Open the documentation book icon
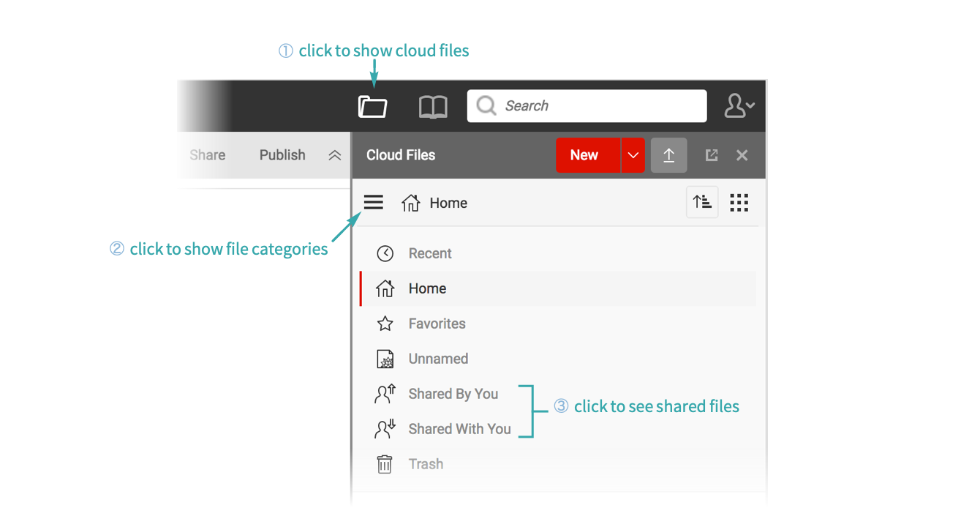The width and height of the screenshot is (980, 508). pyautogui.click(x=433, y=107)
